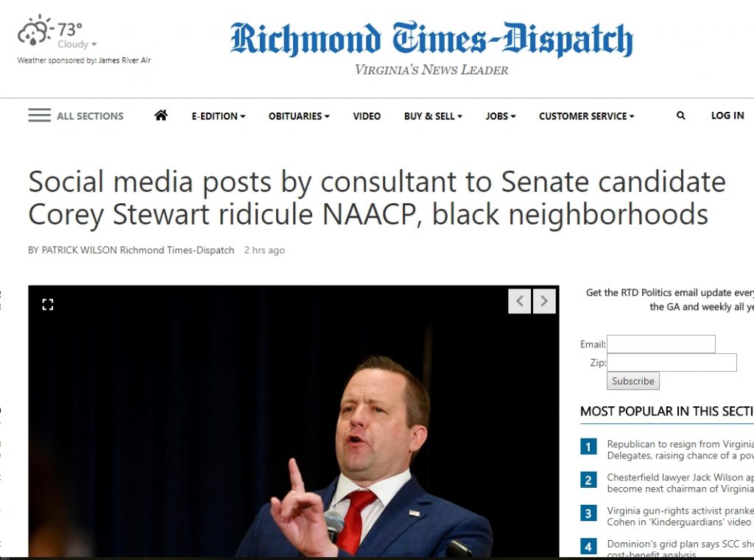Expand the photo to fullscreen
The image size is (754, 560).
point(48,304)
